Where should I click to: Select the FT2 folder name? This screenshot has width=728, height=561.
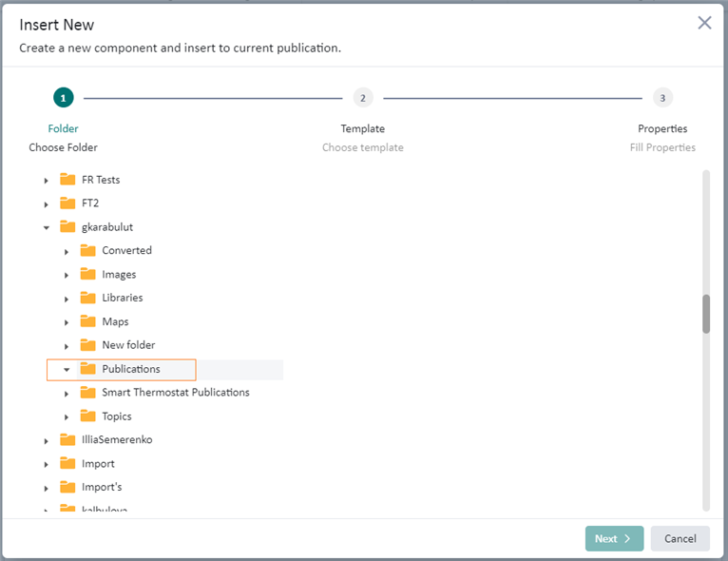(x=90, y=203)
